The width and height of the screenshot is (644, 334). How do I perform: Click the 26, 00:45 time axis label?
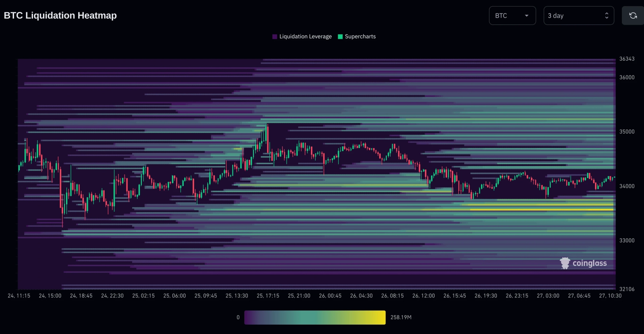point(330,296)
